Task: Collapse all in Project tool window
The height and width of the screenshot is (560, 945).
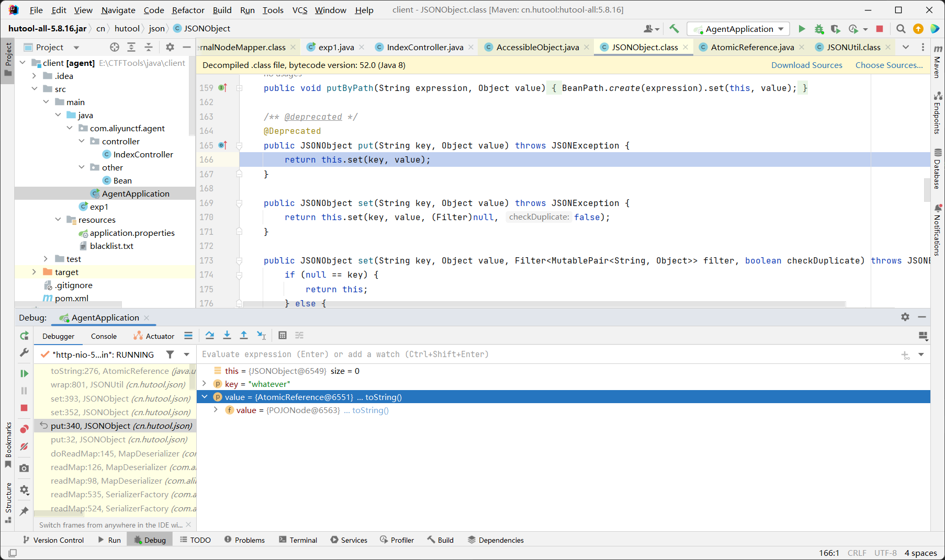Action: click(149, 47)
